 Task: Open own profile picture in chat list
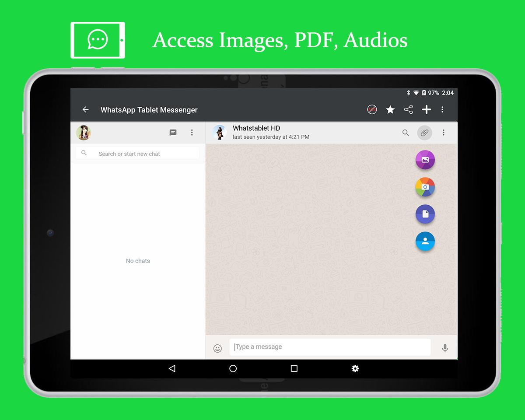click(84, 133)
